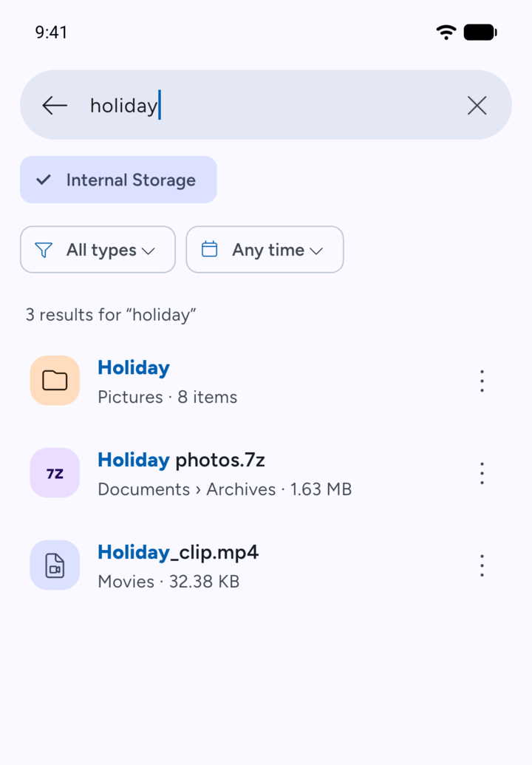
Task: Tap the back arrow in search bar
Action: tap(55, 106)
